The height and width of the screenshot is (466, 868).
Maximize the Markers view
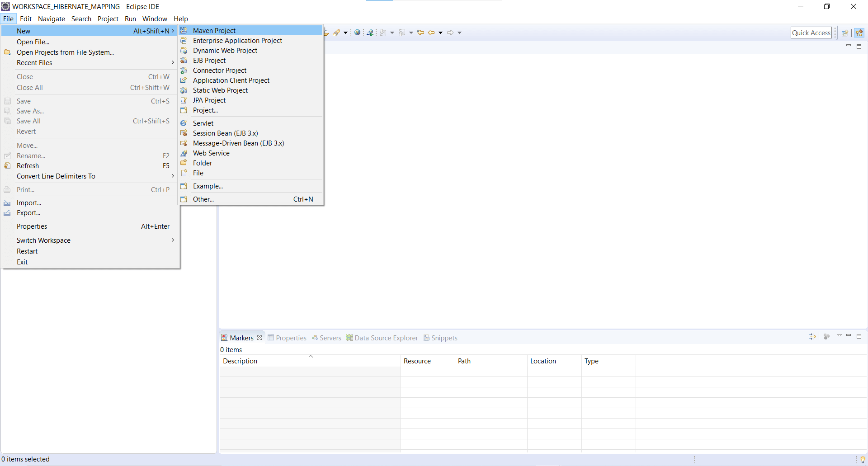point(859,336)
